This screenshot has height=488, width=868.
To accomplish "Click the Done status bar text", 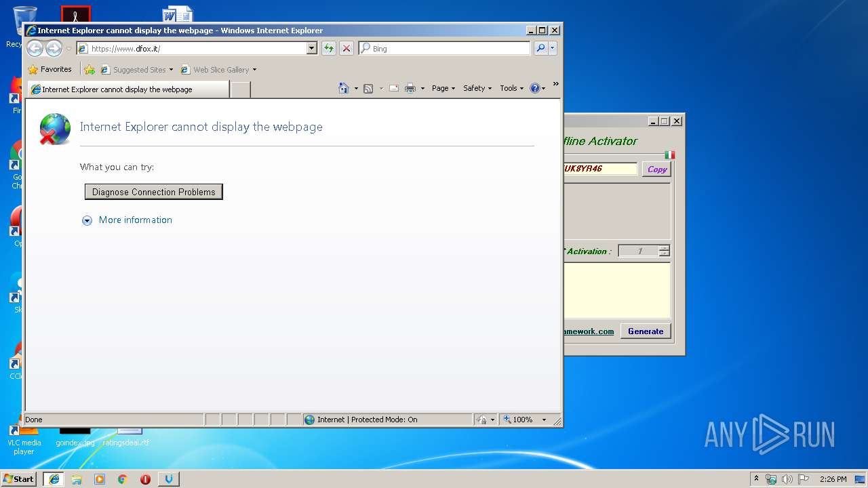I will click(34, 420).
